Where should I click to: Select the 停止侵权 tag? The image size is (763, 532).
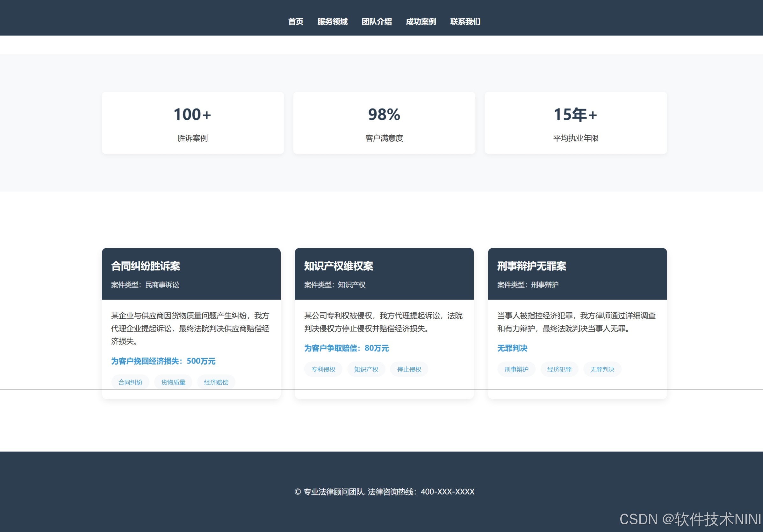(x=409, y=369)
